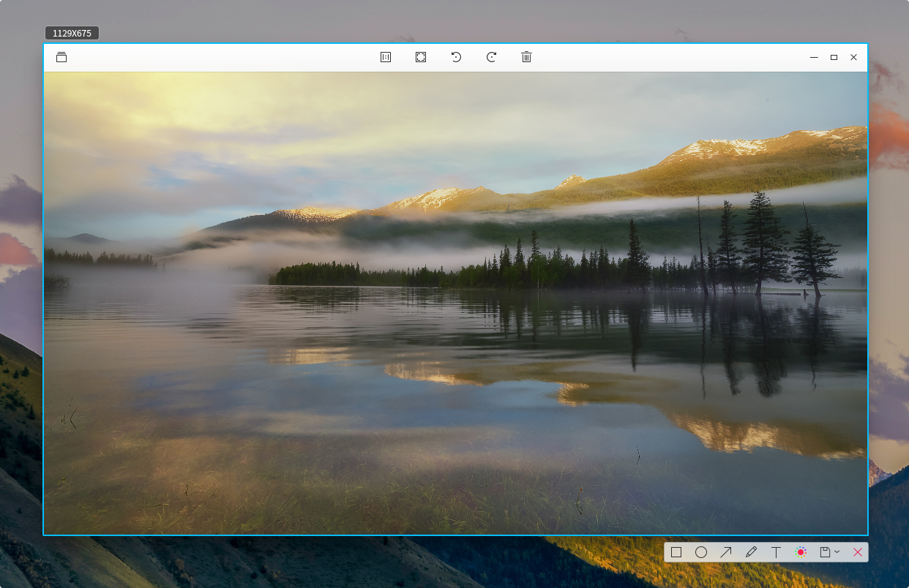
Task: Select the ellipse annotation tool
Action: click(x=701, y=552)
